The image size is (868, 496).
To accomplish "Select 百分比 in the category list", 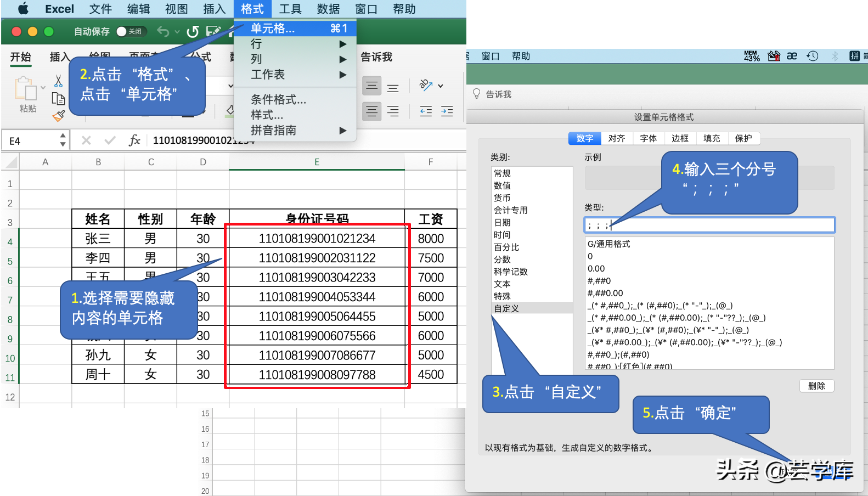I will click(x=532, y=247).
